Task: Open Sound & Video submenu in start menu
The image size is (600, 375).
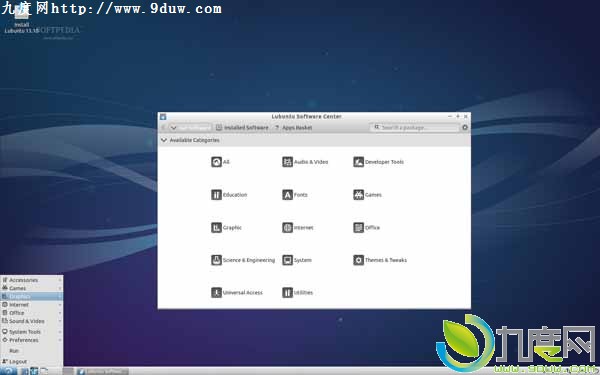Action: pos(32,321)
